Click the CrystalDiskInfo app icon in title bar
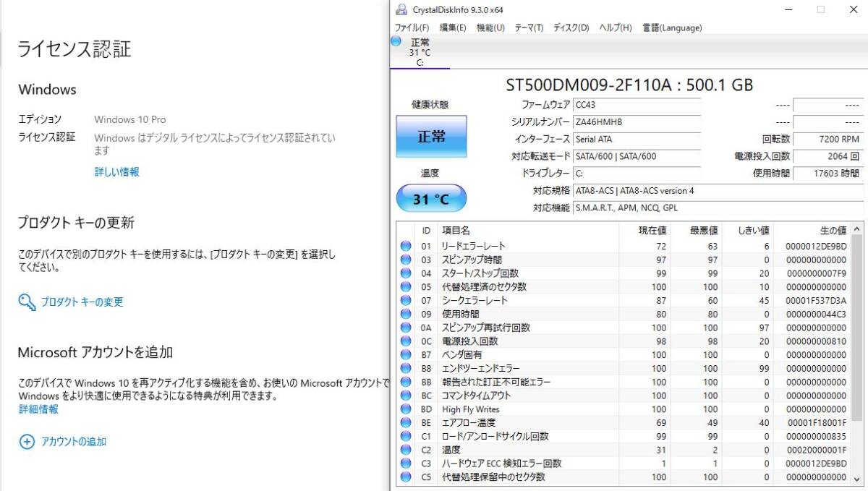This screenshot has width=868, height=491. point(401,9)
